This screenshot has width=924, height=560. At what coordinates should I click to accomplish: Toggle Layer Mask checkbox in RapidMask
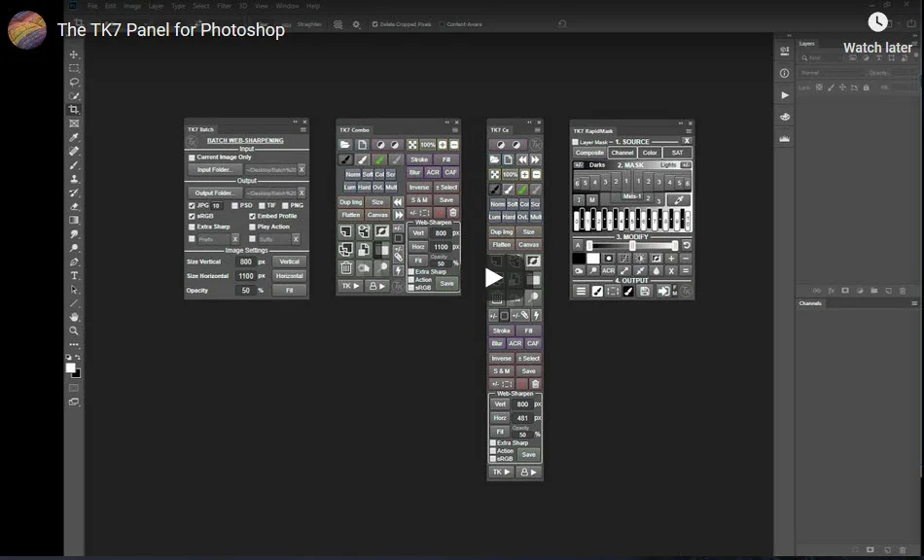575,142
